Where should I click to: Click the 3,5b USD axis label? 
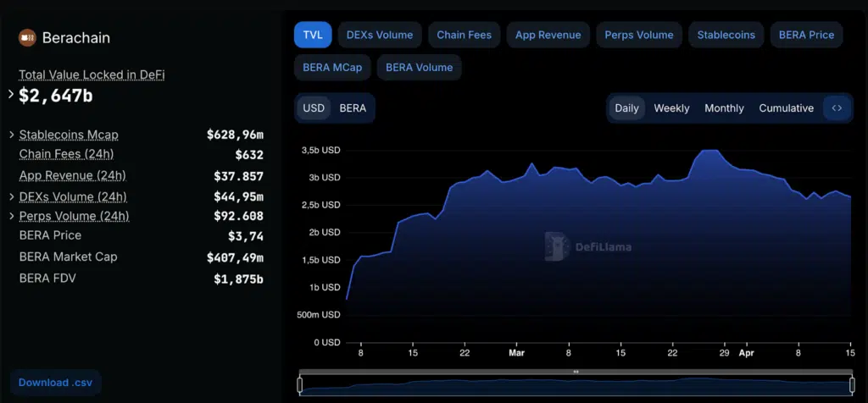(320, 151)
